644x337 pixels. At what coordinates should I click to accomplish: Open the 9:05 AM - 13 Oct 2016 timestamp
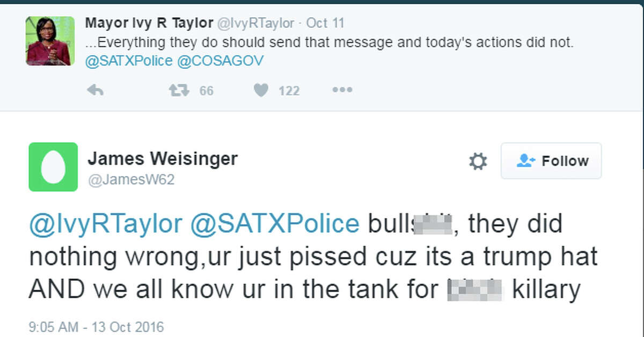point(97,326)
